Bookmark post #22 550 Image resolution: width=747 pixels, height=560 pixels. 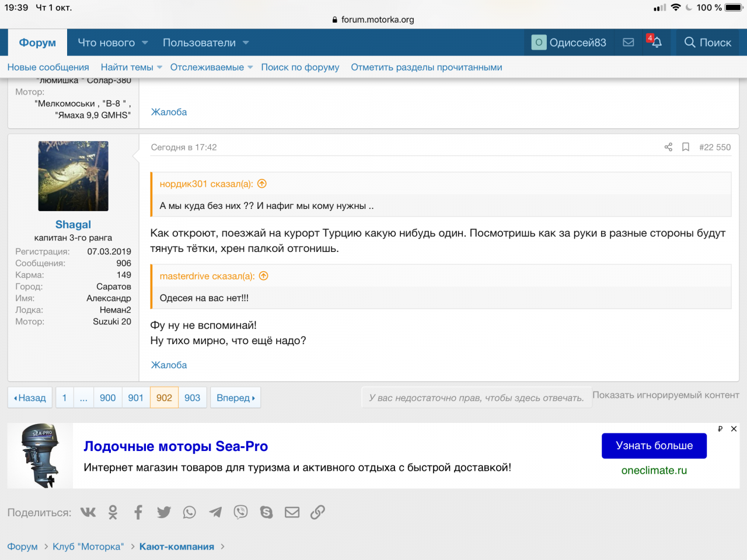pyautogui.click(x=686, y=147)
